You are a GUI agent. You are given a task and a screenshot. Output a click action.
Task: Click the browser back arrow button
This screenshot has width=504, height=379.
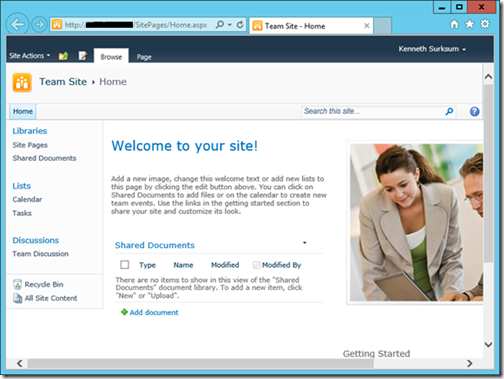click(x=17, y=24)
